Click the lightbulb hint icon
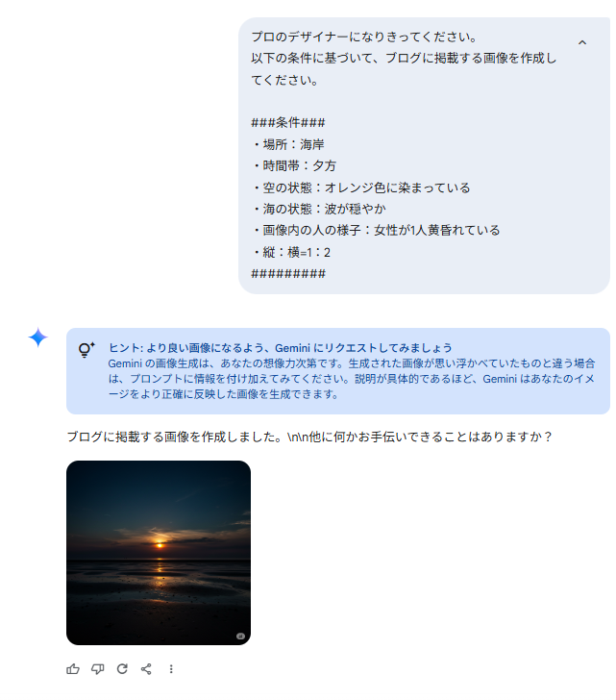Screen dimensions: 616x700 [86, 350]
